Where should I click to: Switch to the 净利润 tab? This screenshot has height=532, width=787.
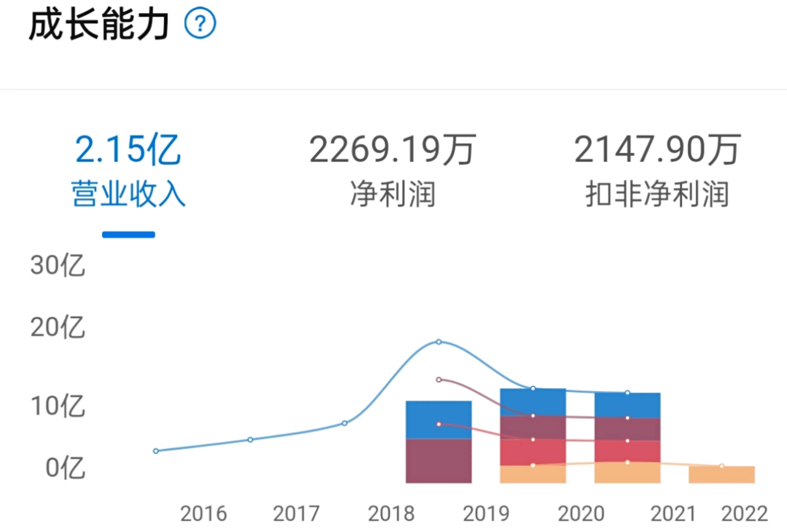(x=393, y=194)
